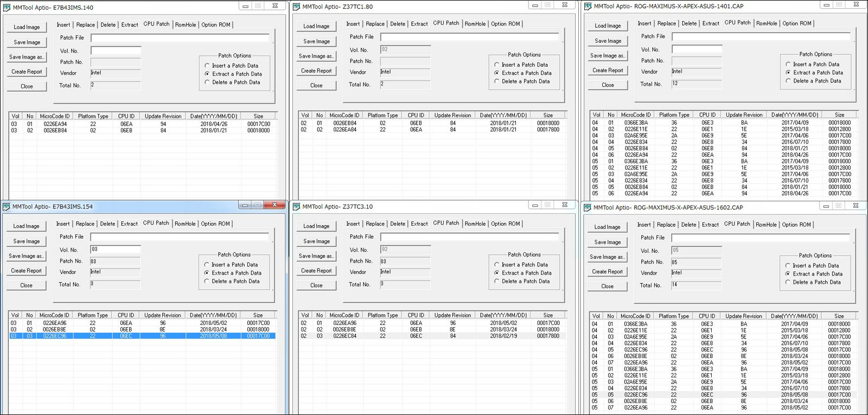Switch to Replace tab in Z37TC1.80

(375, 24)
